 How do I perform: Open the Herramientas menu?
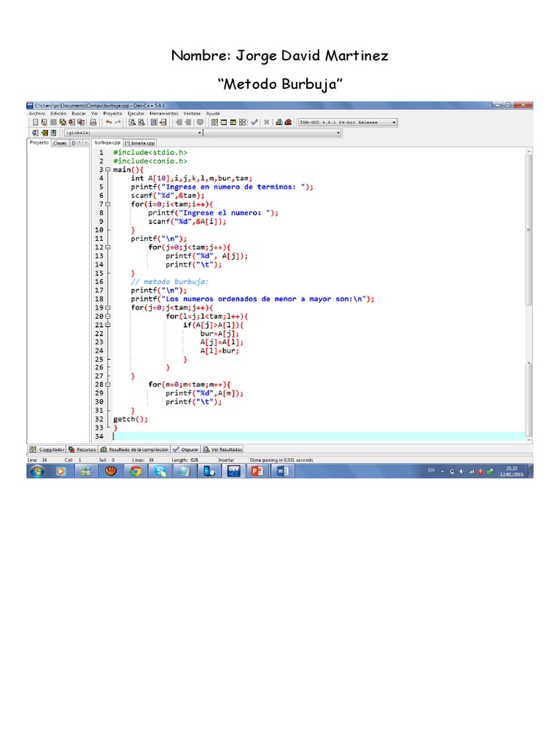point(164,114)
